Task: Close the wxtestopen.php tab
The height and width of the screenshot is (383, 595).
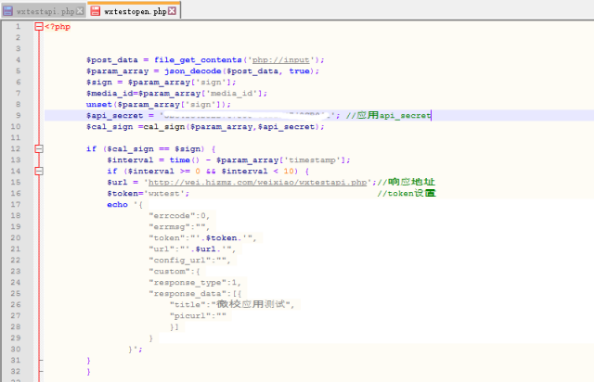Action: pos(172,11)
